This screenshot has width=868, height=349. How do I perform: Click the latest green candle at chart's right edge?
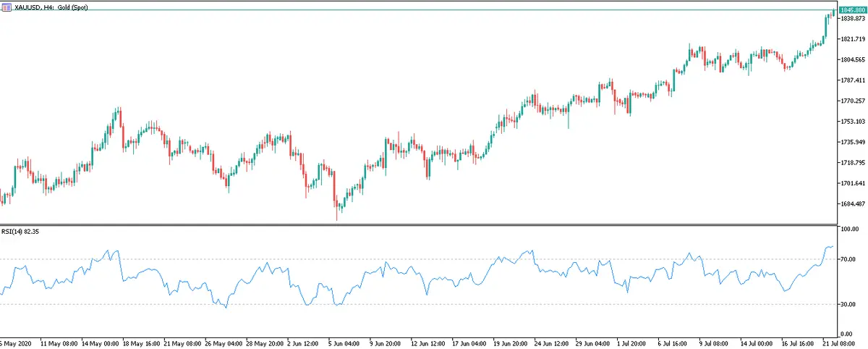coord(833,12)
